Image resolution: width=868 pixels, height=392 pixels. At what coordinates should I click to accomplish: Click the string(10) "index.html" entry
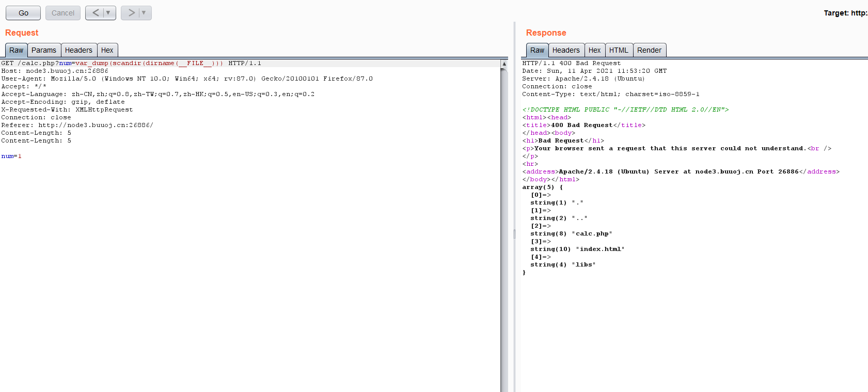(577, 249)
